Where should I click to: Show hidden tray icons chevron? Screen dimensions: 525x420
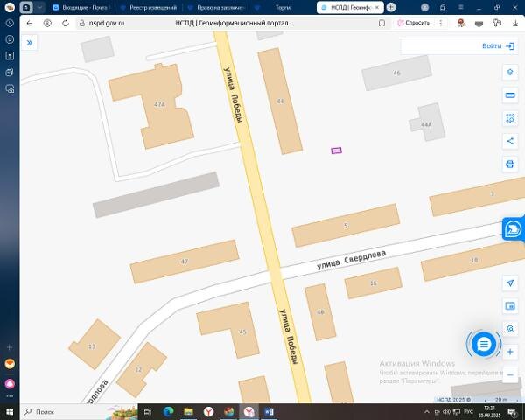pos(427,412)
